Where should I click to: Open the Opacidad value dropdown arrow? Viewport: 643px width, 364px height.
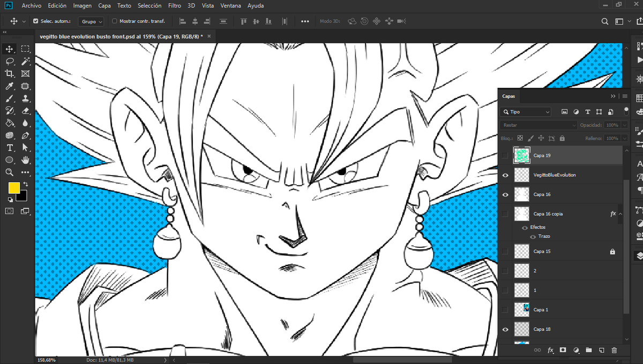pyautogui.click(x=625, y=125)
